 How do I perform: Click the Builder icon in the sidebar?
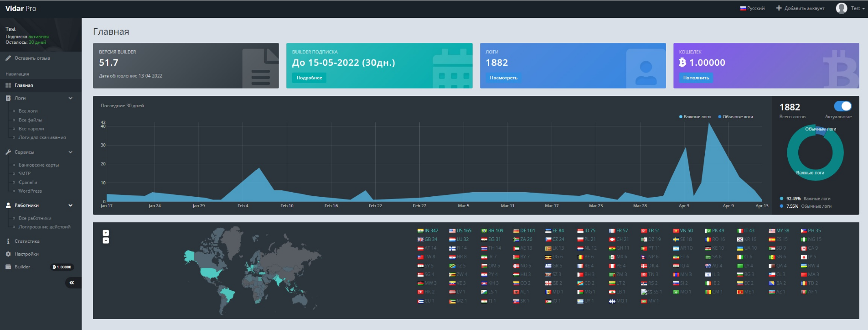coord(8,267)
